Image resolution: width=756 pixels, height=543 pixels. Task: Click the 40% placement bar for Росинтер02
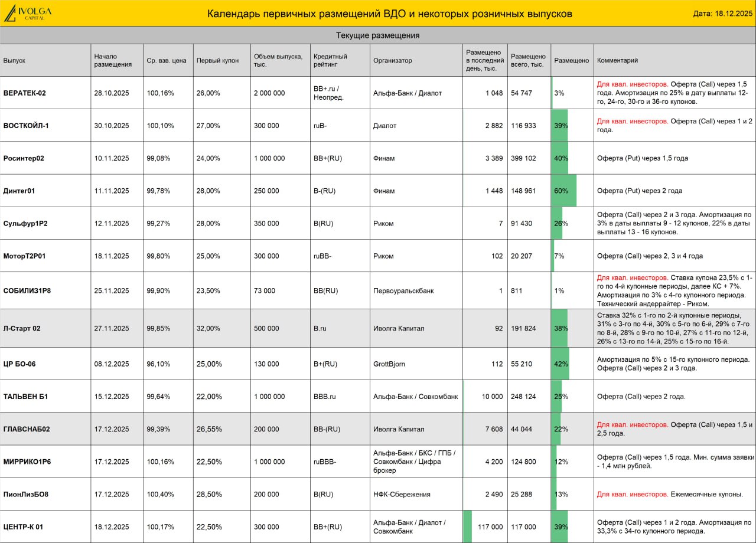click(560, 158)
